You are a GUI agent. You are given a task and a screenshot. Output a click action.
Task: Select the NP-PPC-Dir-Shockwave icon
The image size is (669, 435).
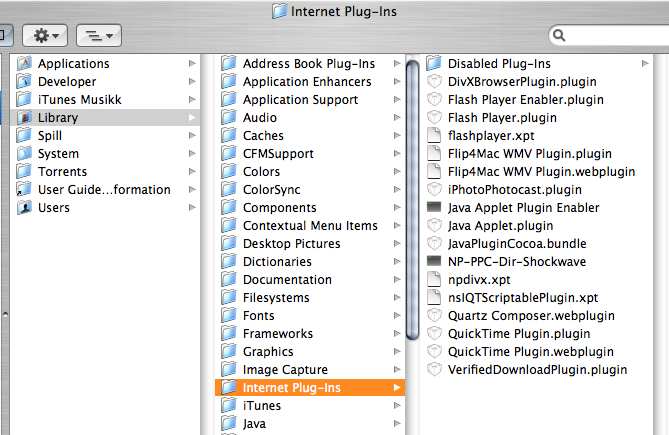click(434, 261)
